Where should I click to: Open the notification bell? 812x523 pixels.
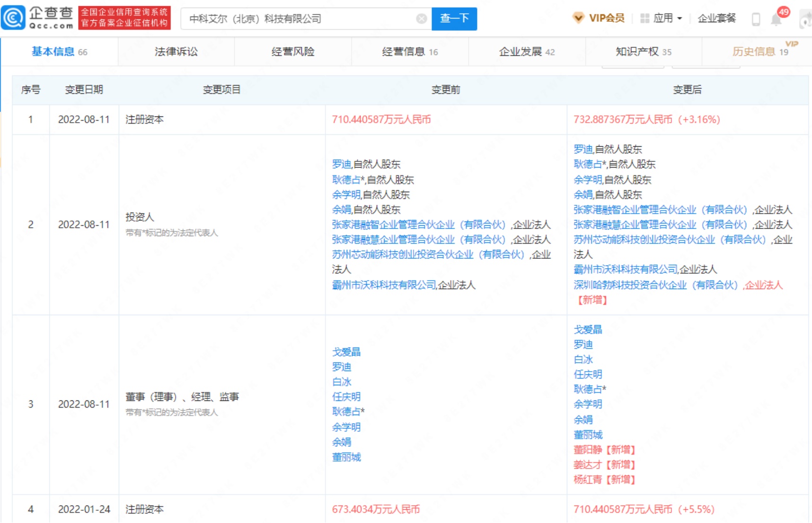point(776,19)
